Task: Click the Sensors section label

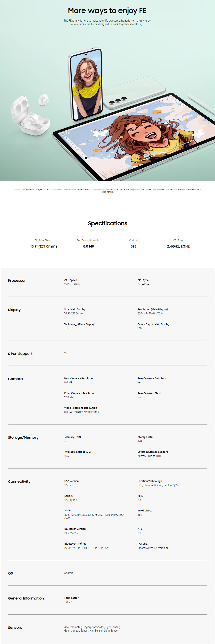Action: [x=15, y=628]
